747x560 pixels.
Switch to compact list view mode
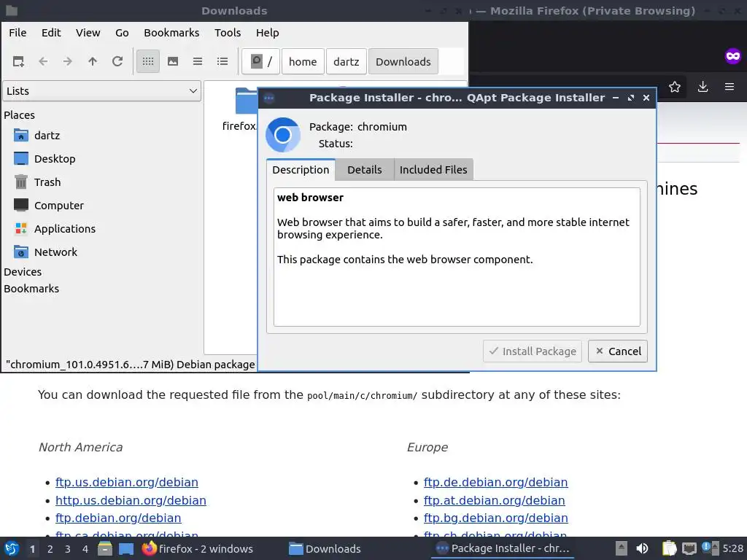pyautogui.click(x=198, y=61)
